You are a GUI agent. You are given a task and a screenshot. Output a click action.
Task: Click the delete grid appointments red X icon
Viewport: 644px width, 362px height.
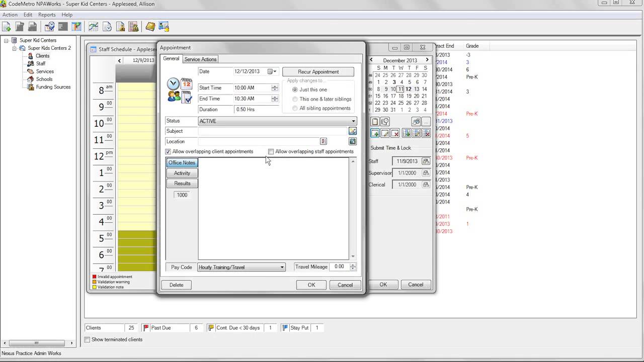(x=426, y=133)
